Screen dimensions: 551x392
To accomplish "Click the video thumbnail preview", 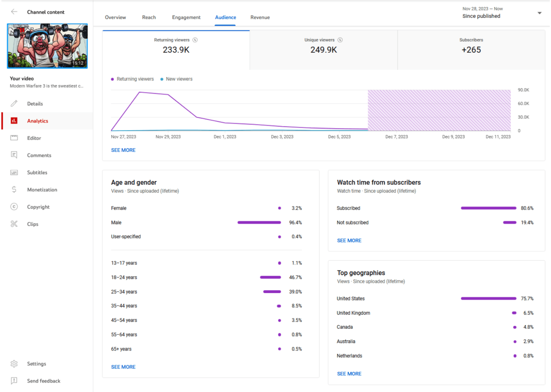I will pos(47,46).
